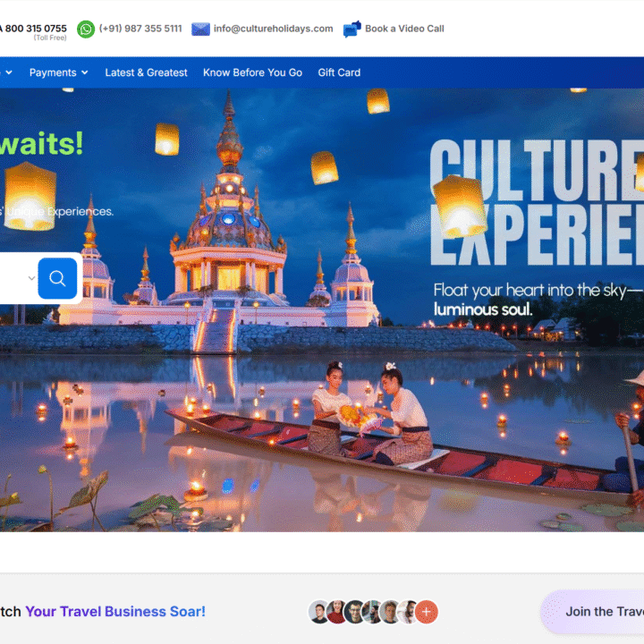Open the search box dropdown chevron
Viewport: 644px width, 644px height.
31,278
